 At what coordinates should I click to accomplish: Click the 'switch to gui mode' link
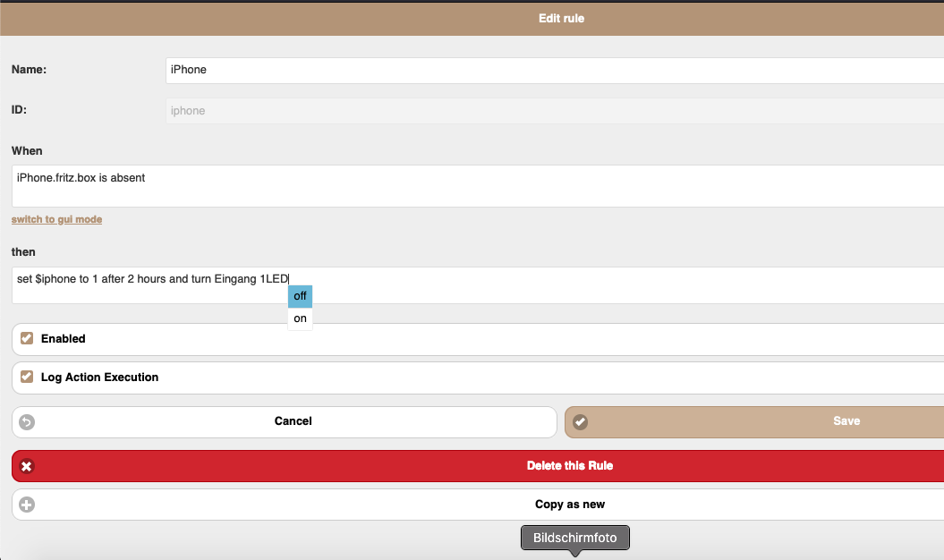(56, 219)
